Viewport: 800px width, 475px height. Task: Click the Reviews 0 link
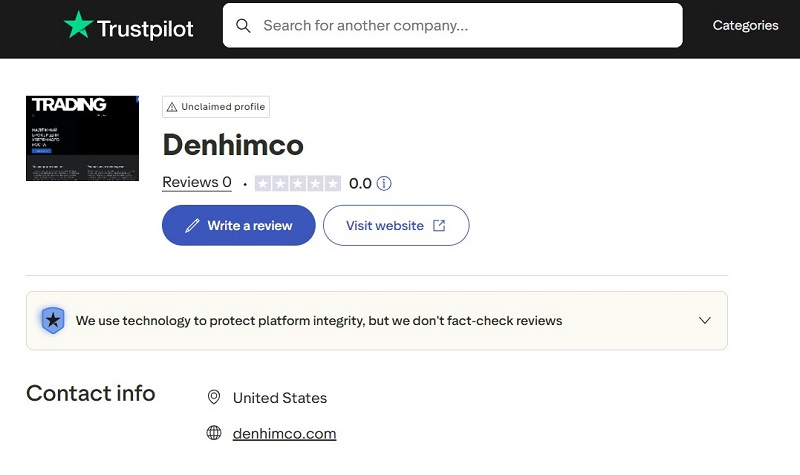point(197,182)
